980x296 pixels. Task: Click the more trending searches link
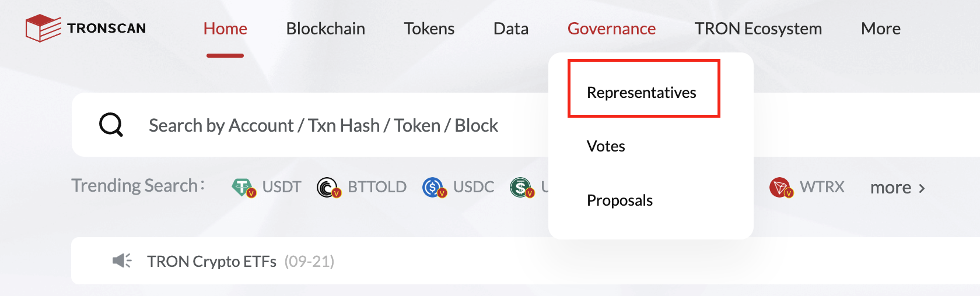click(897, 188)
